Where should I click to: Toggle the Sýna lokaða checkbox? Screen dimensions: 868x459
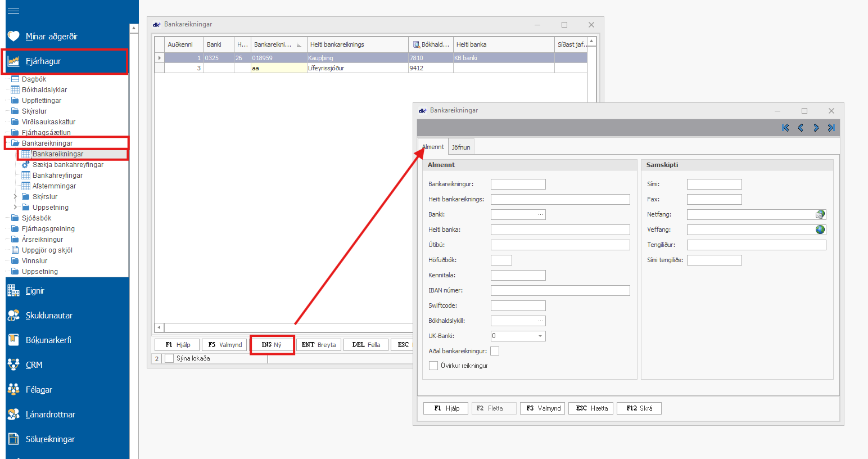click(169, 358)
